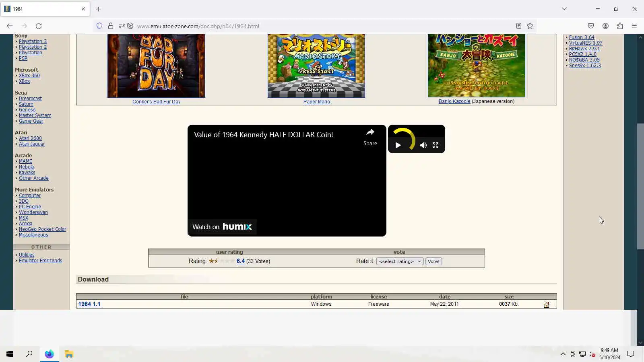
Task: Open the MAME arcade link
Action: point(25,161)
